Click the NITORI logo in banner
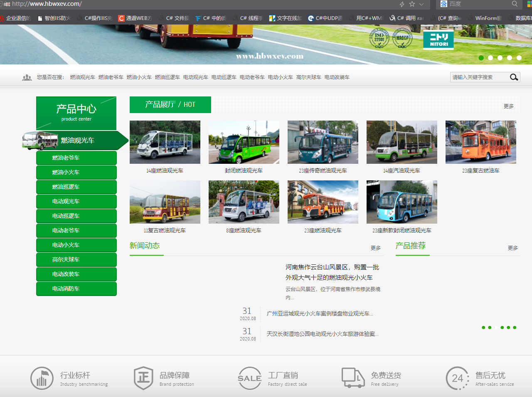This screenshot has height=397, width=532. (x=438, y=40)
